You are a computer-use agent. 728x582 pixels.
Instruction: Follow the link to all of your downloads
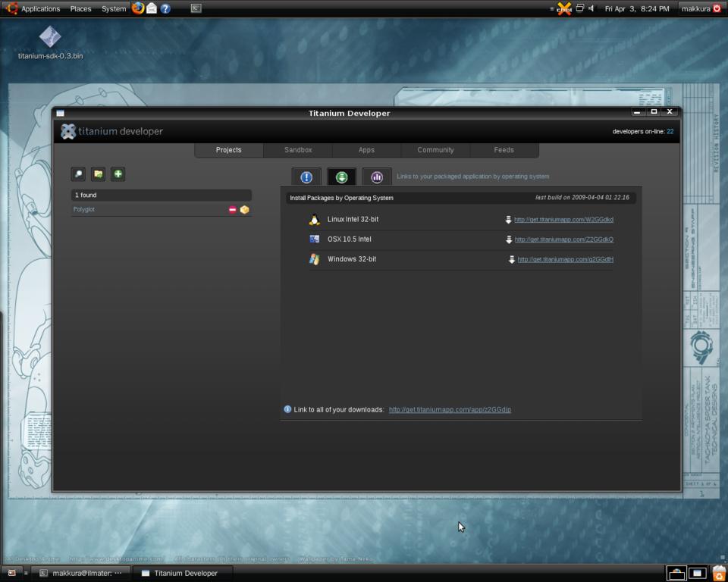pos(450,410)
